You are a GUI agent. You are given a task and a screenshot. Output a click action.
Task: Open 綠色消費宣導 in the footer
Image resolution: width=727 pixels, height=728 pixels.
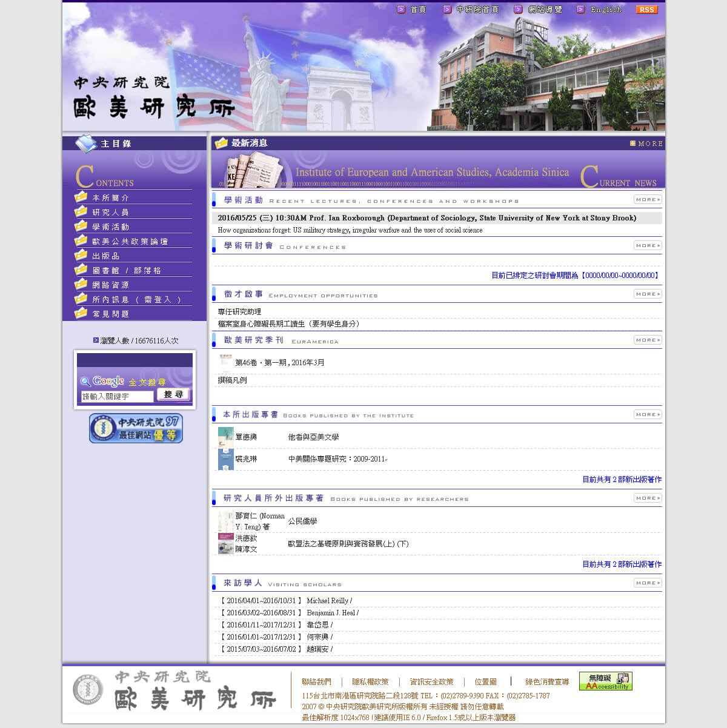coord(547,682)
